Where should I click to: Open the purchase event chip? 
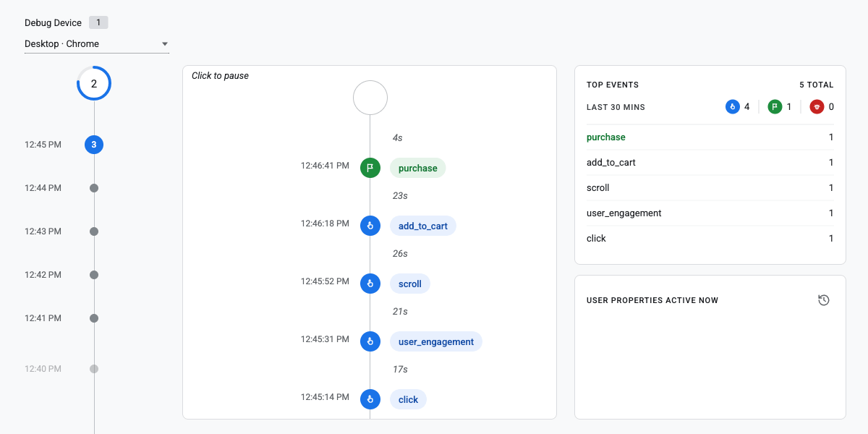[418, 168]
